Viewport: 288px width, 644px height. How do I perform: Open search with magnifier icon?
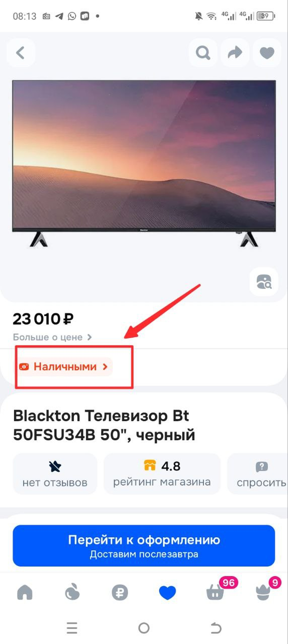click(203, 53)
